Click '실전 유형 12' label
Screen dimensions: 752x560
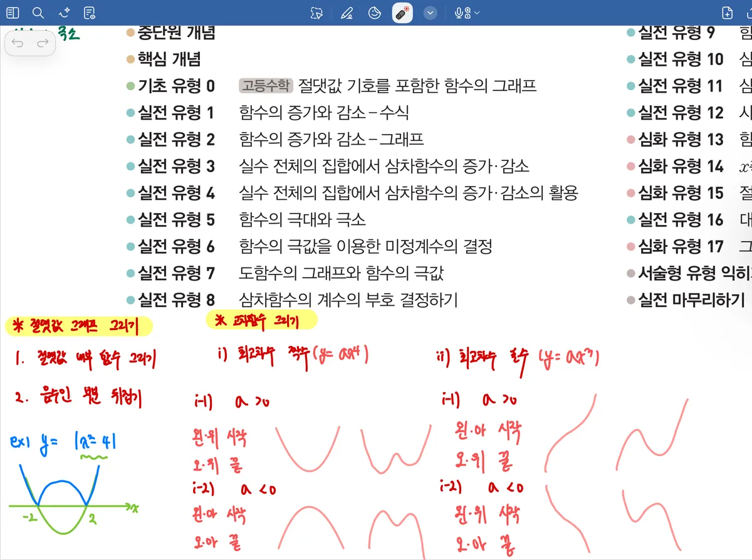click(681, 113)
